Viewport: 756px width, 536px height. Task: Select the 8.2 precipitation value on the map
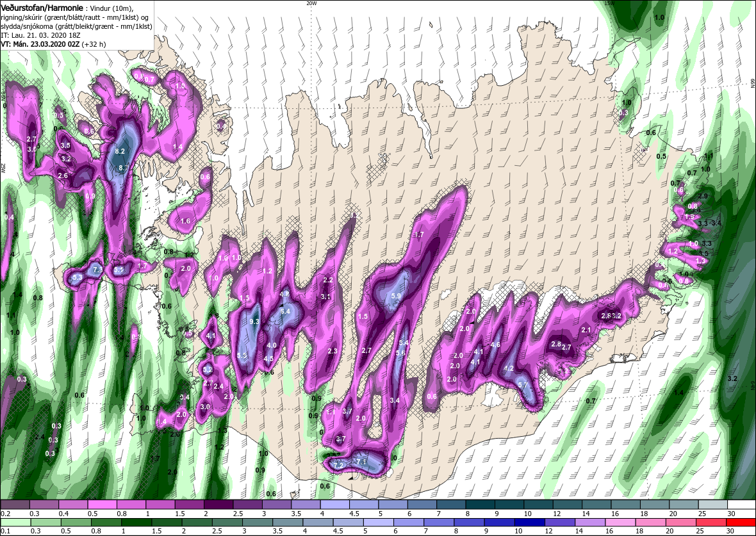120,151
